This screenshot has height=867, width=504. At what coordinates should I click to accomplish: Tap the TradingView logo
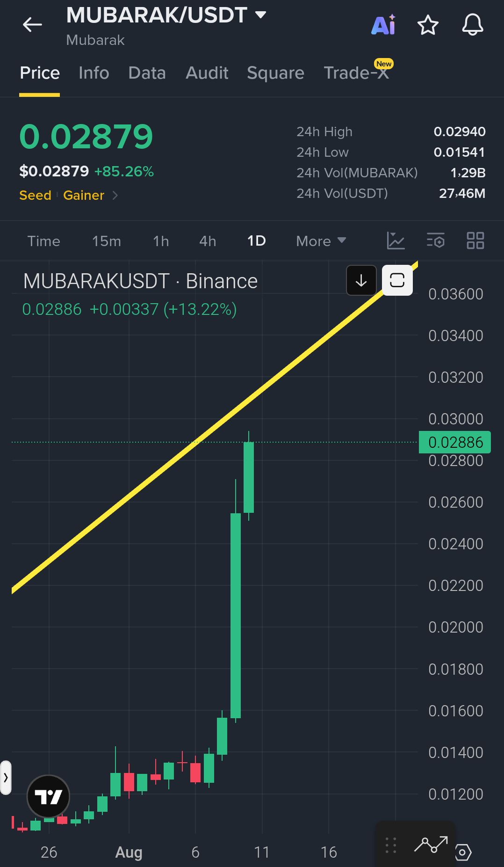tap(48, 796)
